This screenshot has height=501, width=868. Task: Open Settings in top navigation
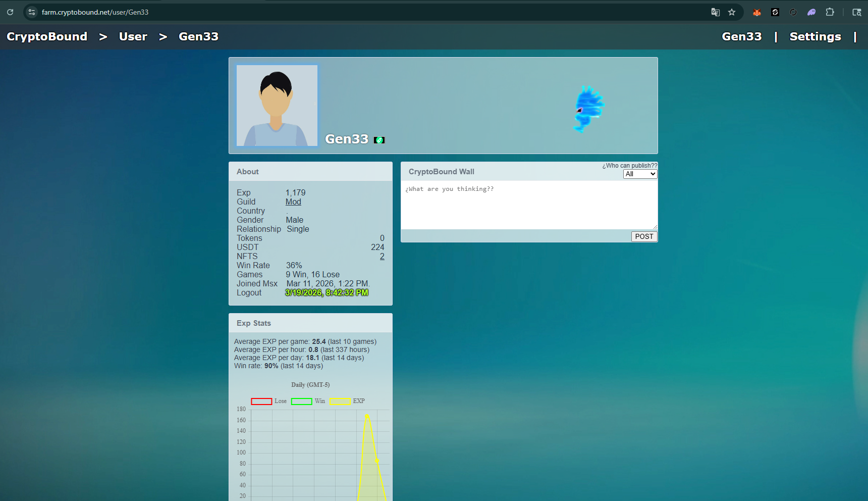[x=815, y=36]
